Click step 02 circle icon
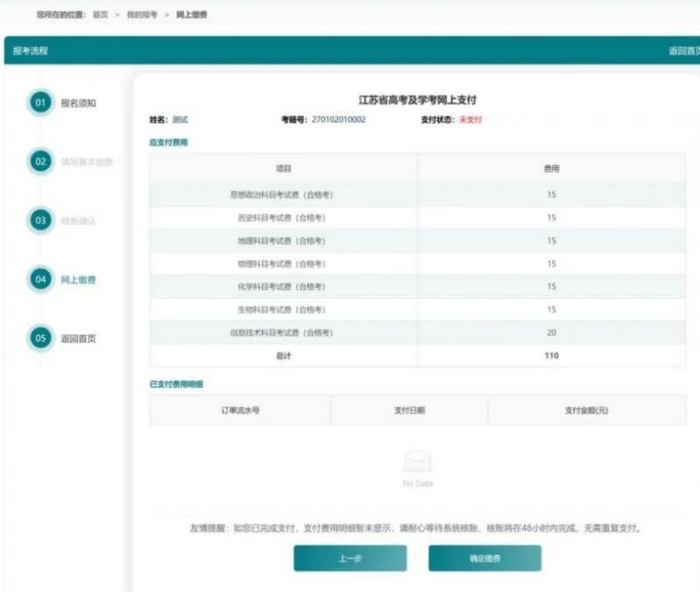 pos(40,161)
